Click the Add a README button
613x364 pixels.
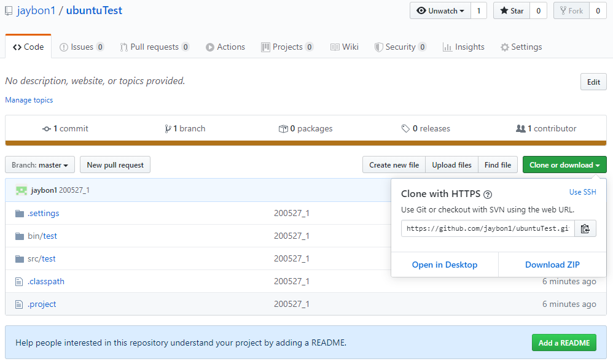(564, 343)
